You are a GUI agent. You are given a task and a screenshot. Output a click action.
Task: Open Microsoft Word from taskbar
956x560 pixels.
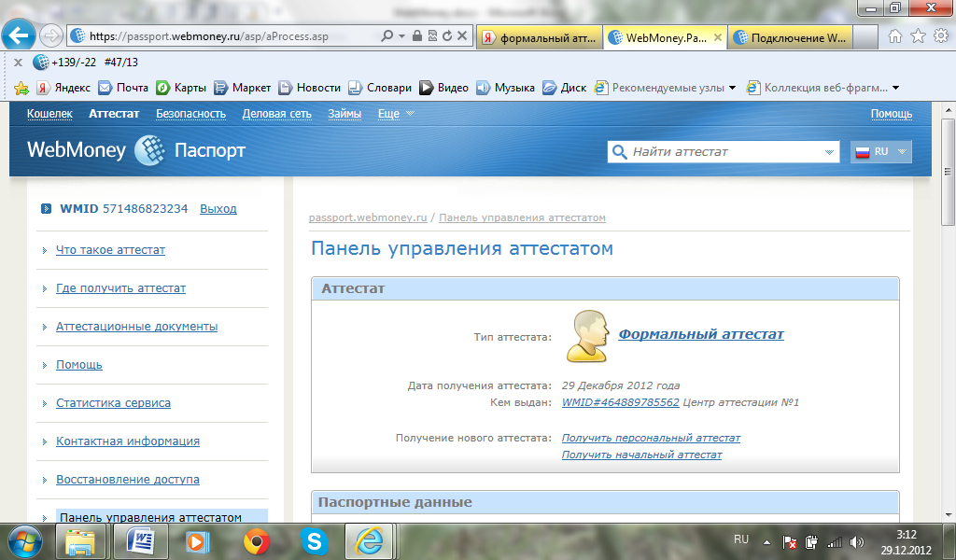[x=143, y=541]
